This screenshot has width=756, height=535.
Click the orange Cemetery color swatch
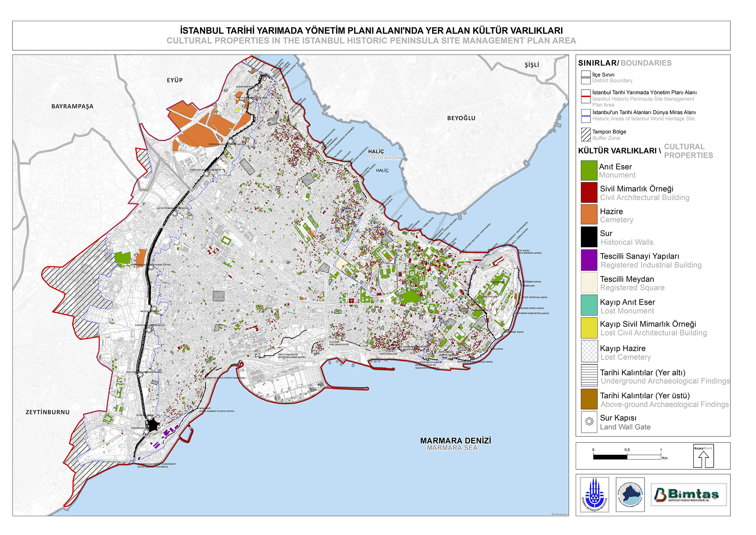(589, 215)
